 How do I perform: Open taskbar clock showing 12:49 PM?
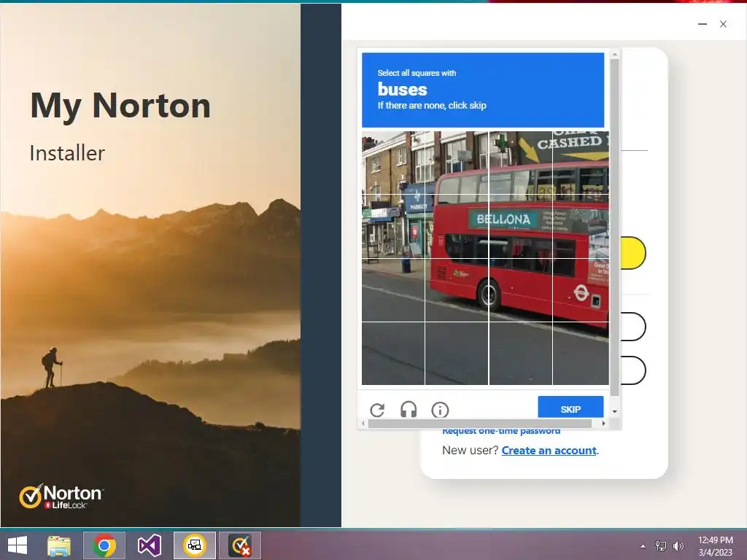716,545
